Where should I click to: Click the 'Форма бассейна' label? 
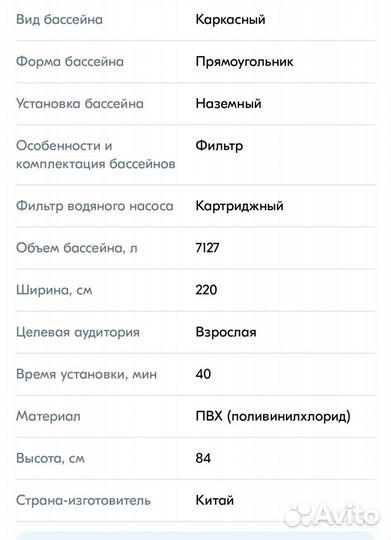[70, 62]
